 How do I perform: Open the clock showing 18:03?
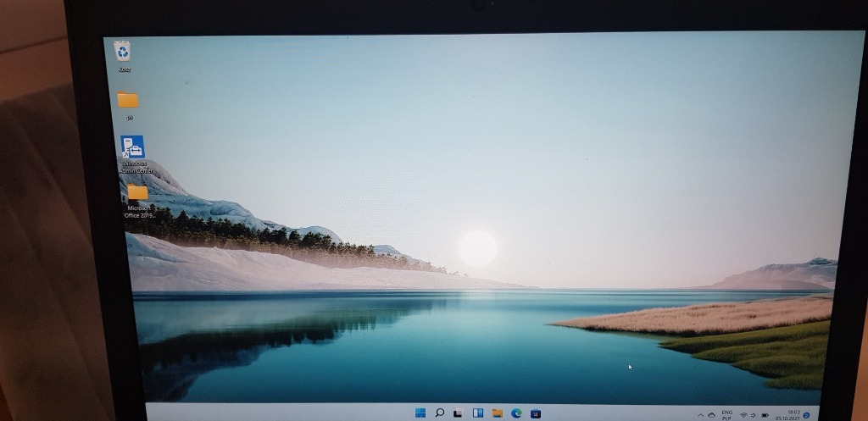pyautogui.click(x=787, y=415)
